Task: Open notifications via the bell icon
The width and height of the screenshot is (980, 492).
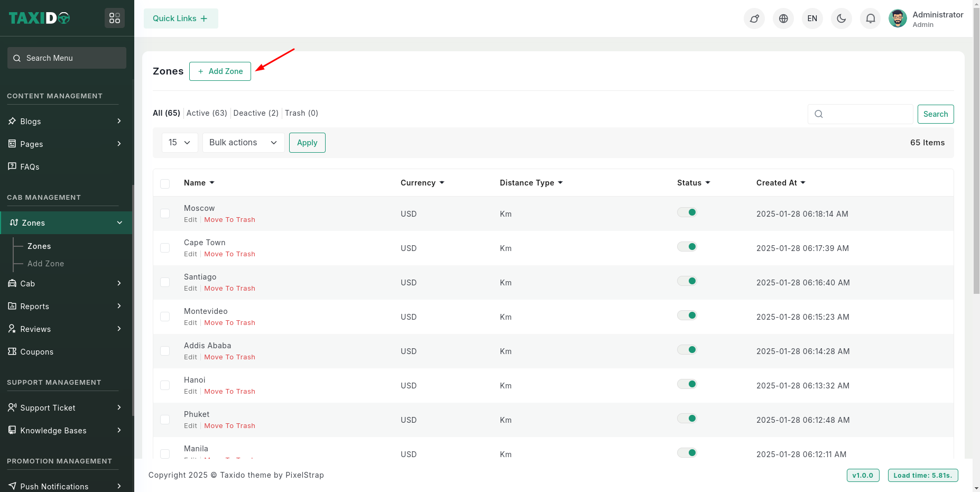Action: 870,18
